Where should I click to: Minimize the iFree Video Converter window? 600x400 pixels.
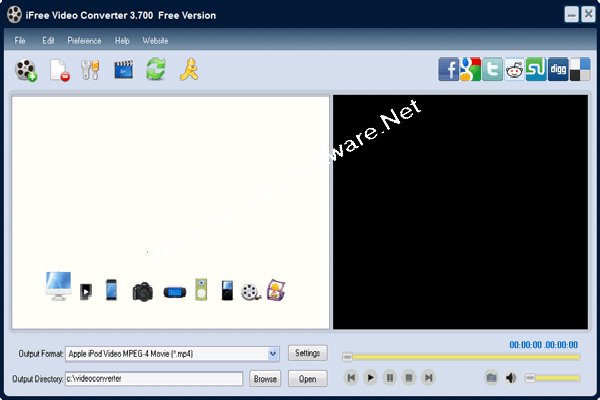[x=571, y=15]
